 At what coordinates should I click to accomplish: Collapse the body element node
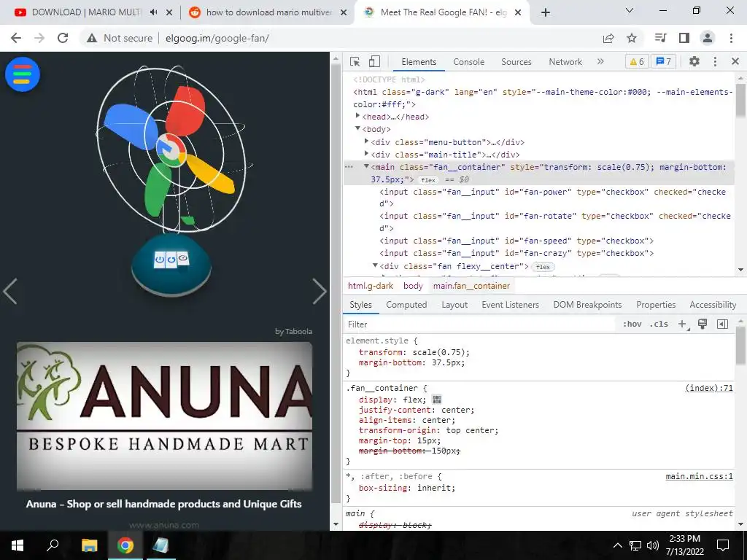pos(357,128)
